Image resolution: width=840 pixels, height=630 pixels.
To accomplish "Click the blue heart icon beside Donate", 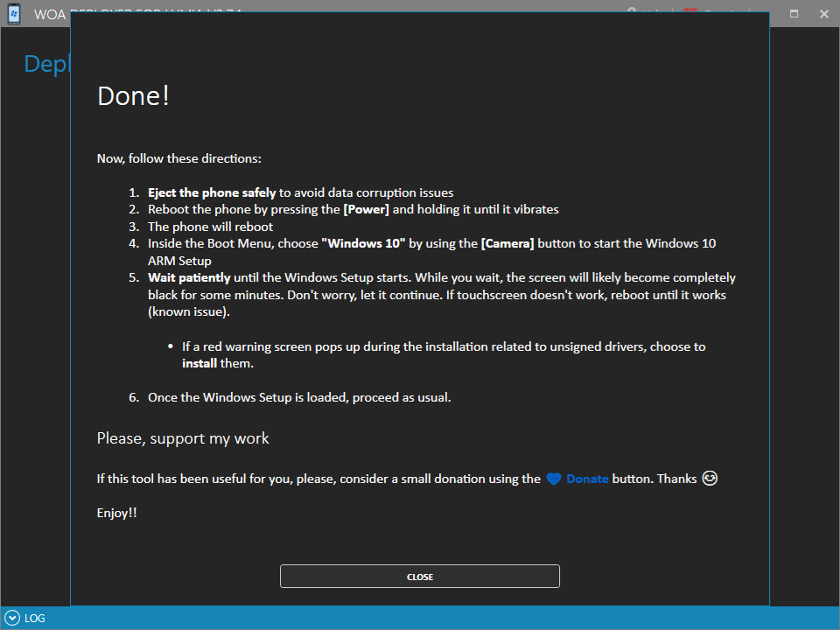I will click(x=553, y=479).
